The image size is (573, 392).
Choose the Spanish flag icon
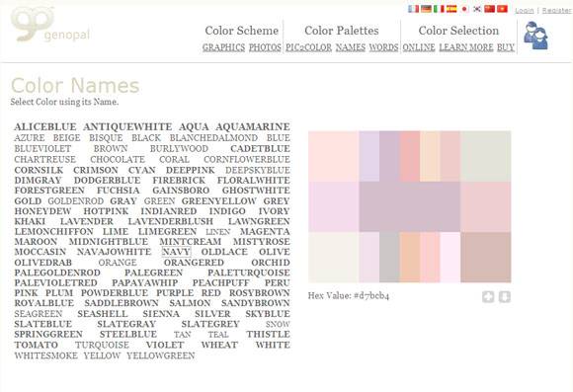451,9
